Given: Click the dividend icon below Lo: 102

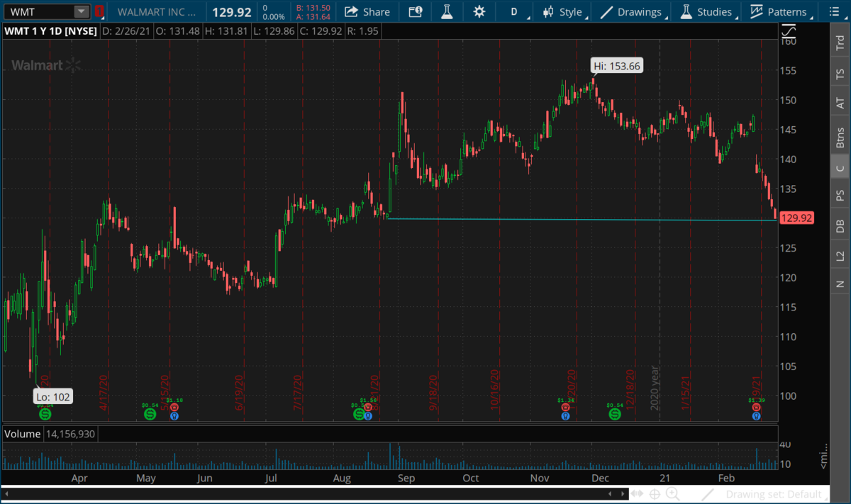Looking at the screenshot, I should pos(45,413).
